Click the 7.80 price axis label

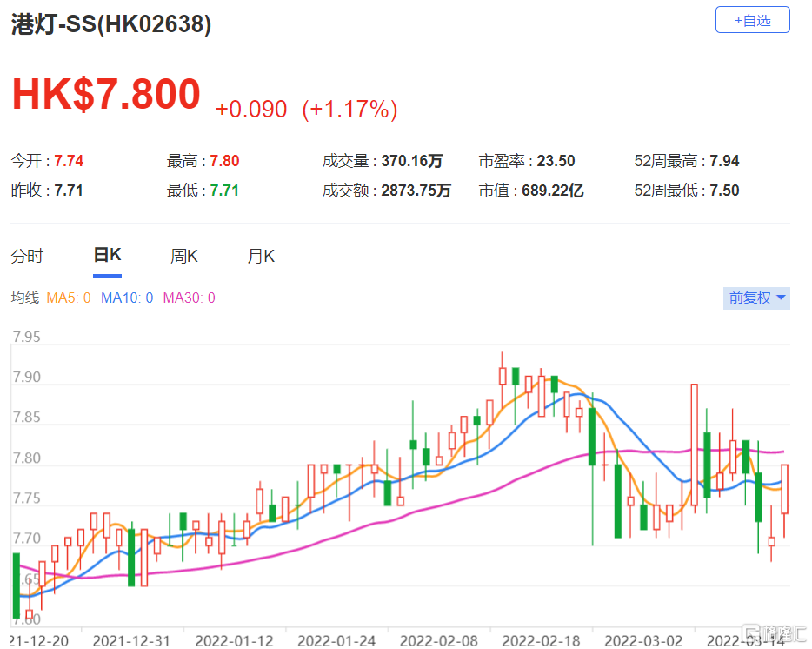coord(26,458)
